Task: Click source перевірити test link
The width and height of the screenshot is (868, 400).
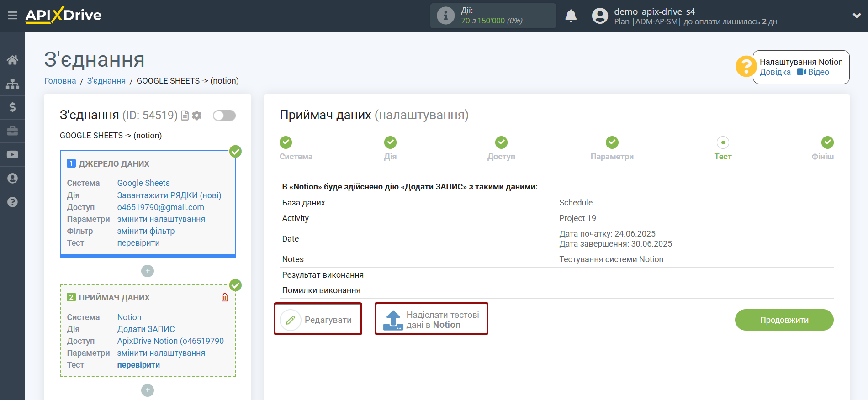Action: tap(138, 243)
